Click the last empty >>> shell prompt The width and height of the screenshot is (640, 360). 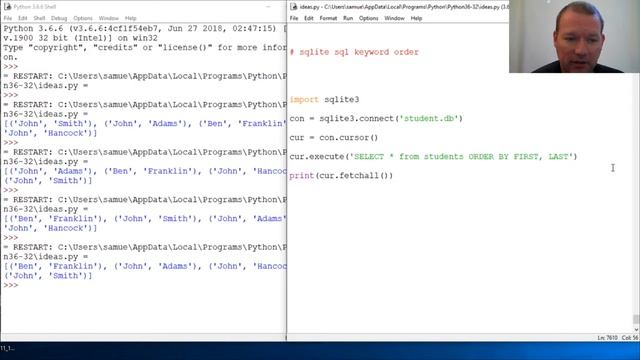[11, 285]
